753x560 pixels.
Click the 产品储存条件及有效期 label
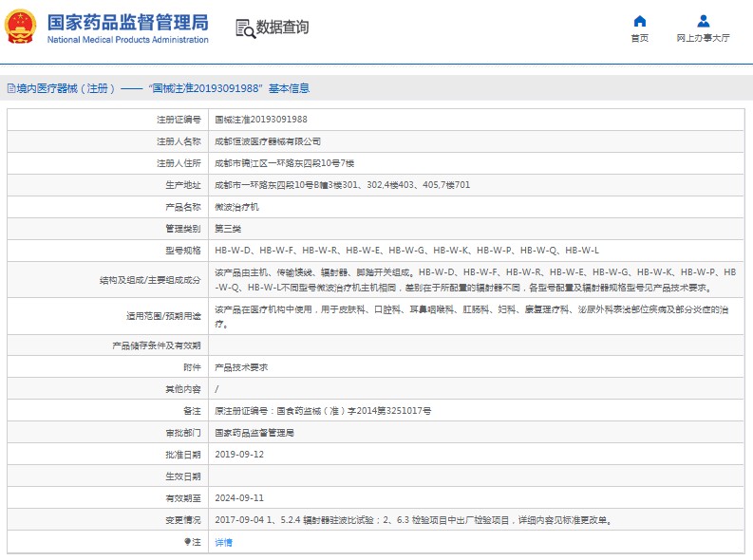tap(157, 345)
